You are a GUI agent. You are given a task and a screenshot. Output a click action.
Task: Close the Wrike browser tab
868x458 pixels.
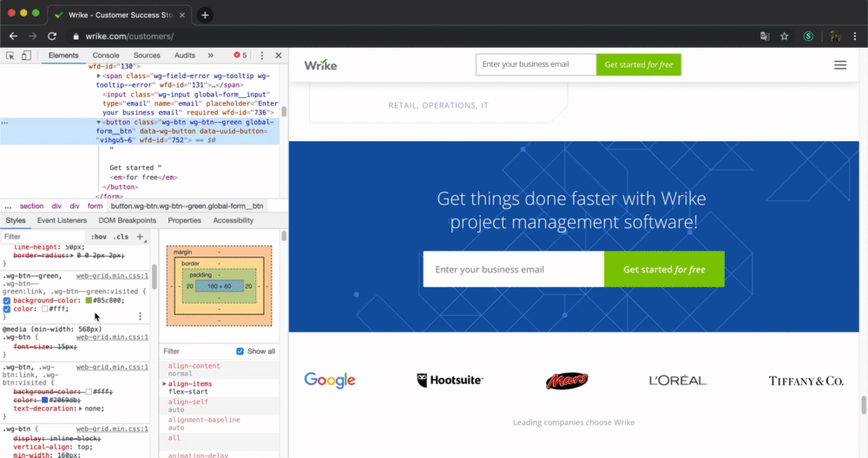[x=182, y=15]
